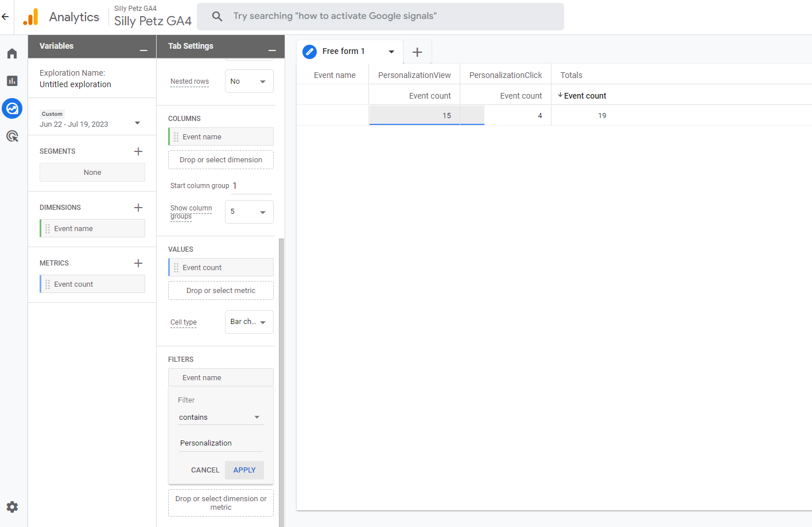Add a new dimension with plus icon
The image size is (812, 527).
138,208
